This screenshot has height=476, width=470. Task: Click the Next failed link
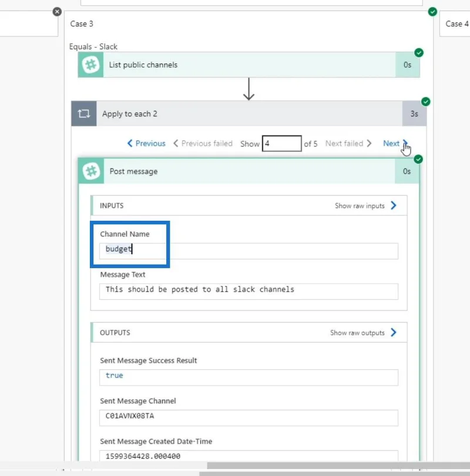click(348, 143)
